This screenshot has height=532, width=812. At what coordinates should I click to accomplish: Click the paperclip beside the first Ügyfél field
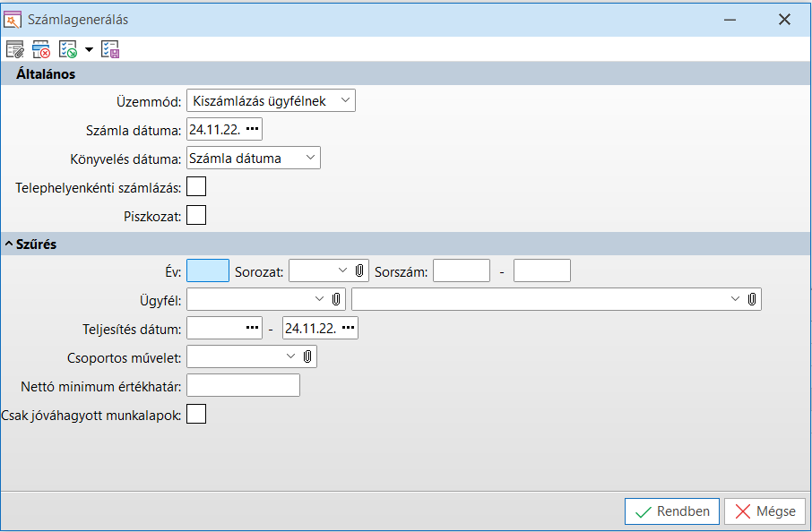click(336, 298)
